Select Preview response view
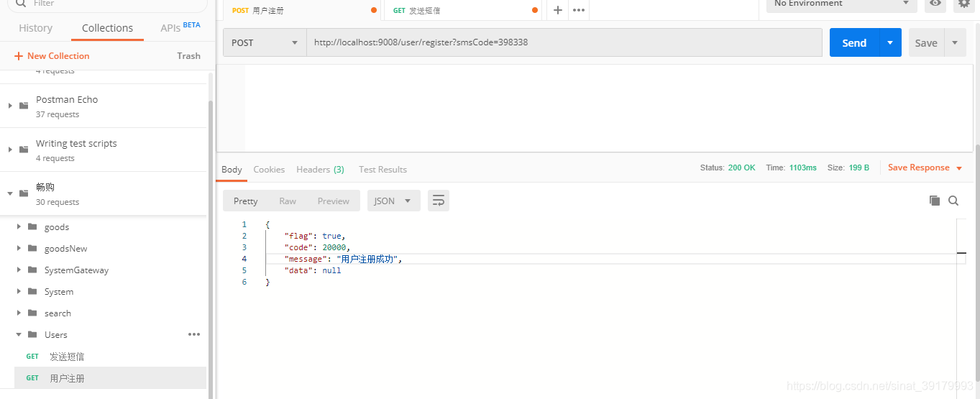 (334, 201)
